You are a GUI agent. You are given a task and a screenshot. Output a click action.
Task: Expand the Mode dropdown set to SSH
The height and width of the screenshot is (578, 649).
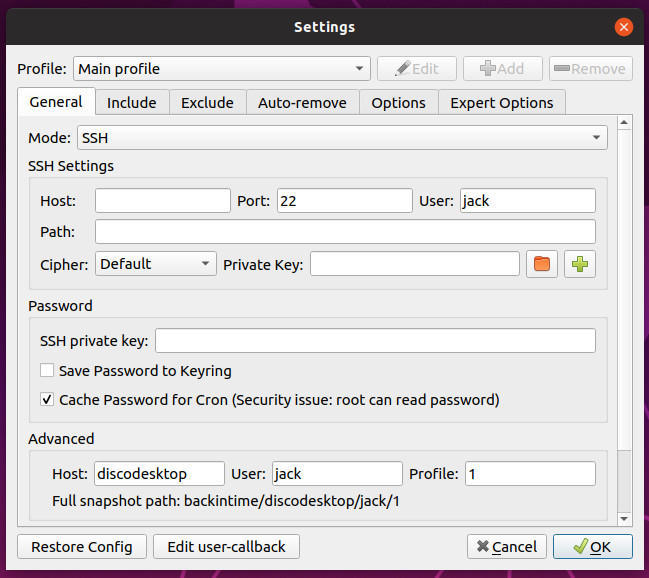pyautogui.click(x=342, y=137)
